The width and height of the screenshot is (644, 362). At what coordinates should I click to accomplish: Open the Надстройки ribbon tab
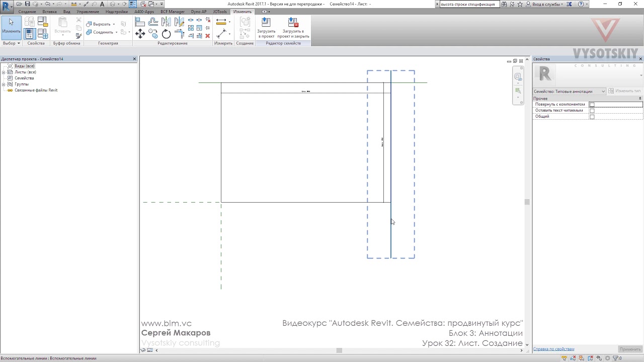click(x=117, y=12)
